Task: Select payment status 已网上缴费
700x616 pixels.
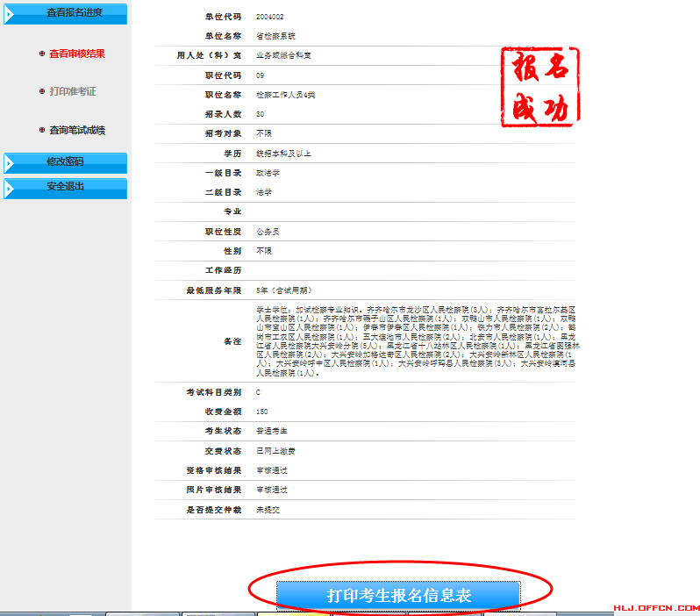Action: click(275, 451)
